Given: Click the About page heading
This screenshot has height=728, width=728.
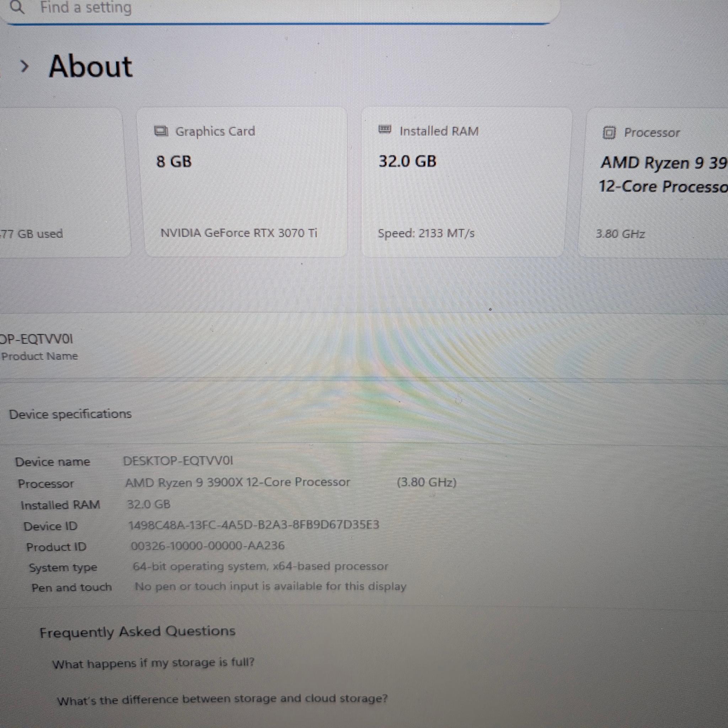Looking at the screenshot, I should coord(90,66).
